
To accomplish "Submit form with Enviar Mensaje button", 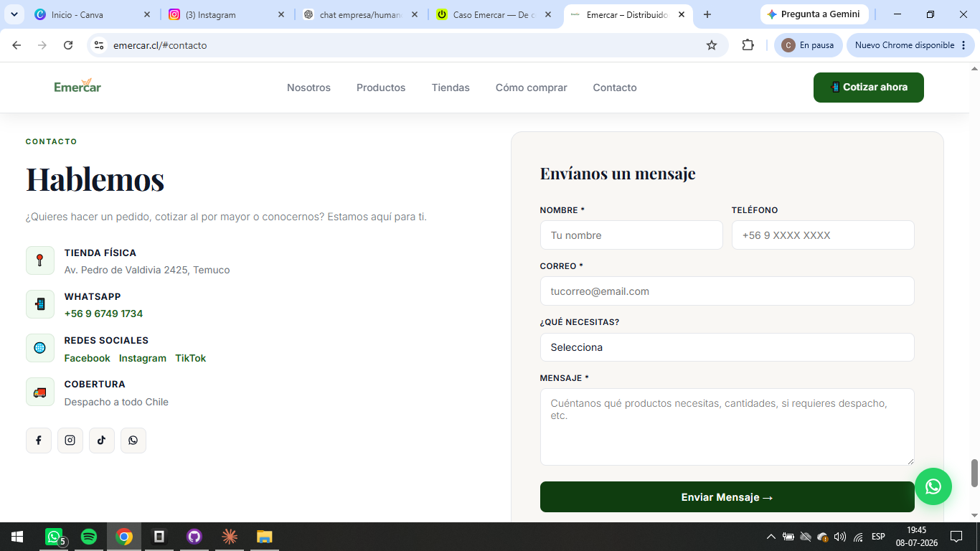I will click(727, 497).
